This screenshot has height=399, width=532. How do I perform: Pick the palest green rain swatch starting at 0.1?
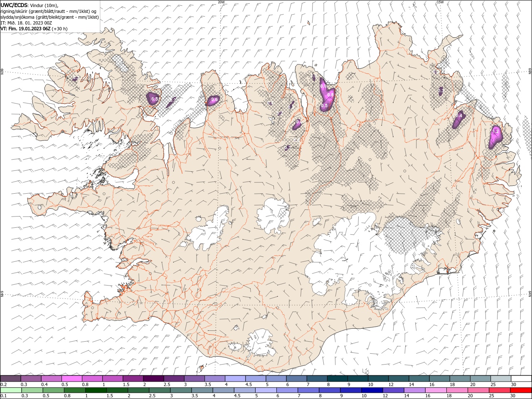pyautogui.click(x=11, y=390)
